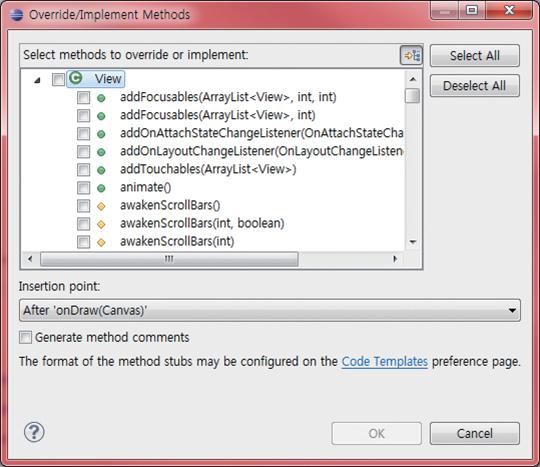540x467 pixels.
Task: Click the horizontal scrollbar right arrow
Action: (x=395, y=259)
